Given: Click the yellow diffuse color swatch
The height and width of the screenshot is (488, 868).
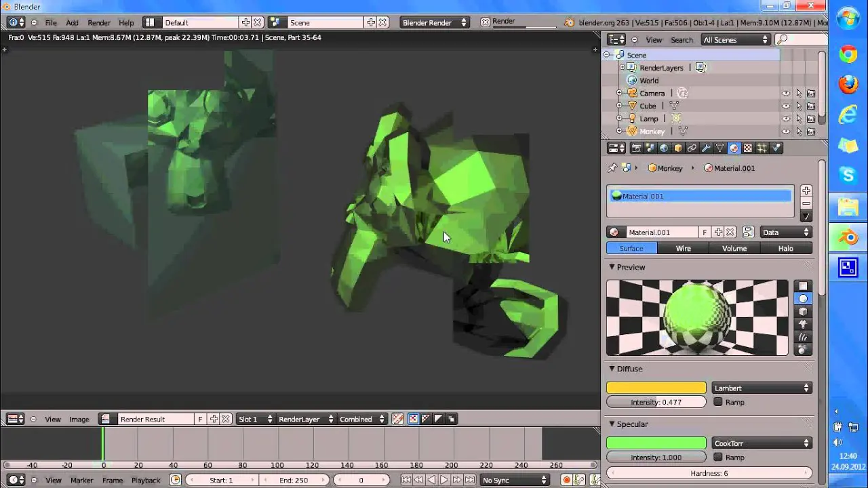Looking at the screenshot, I should coord(656,388).
